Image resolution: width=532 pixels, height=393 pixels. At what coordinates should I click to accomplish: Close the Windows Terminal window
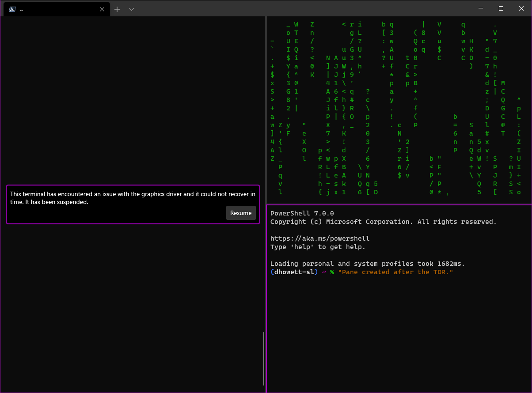pyautogui.click(x=521, y=8)
